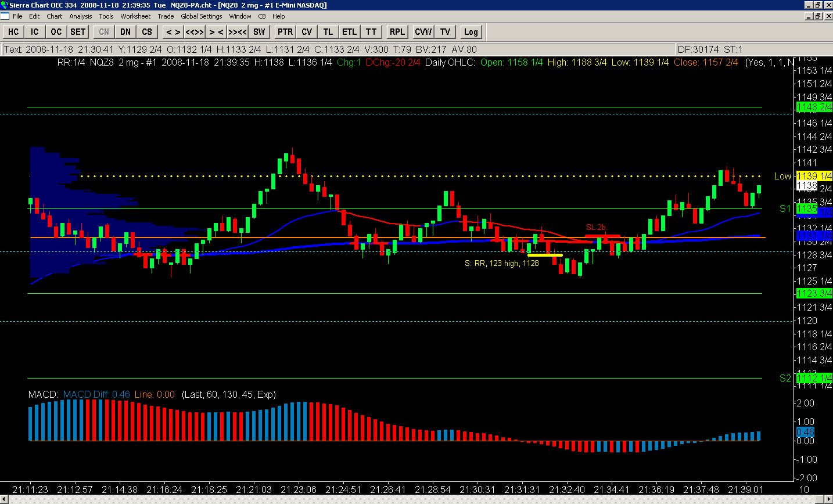Open the message Log

471,32
